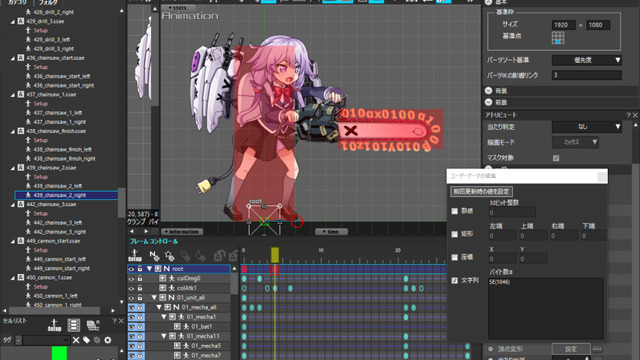Click the filmstrip list icon in cell list panel
Screen dimensions: 640x360
tap(73, 325)
